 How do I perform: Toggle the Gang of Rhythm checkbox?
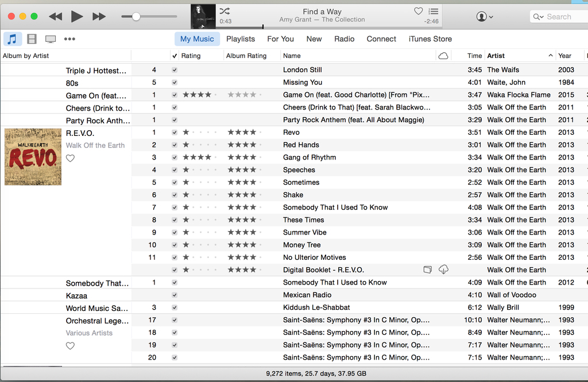point(175,157)
